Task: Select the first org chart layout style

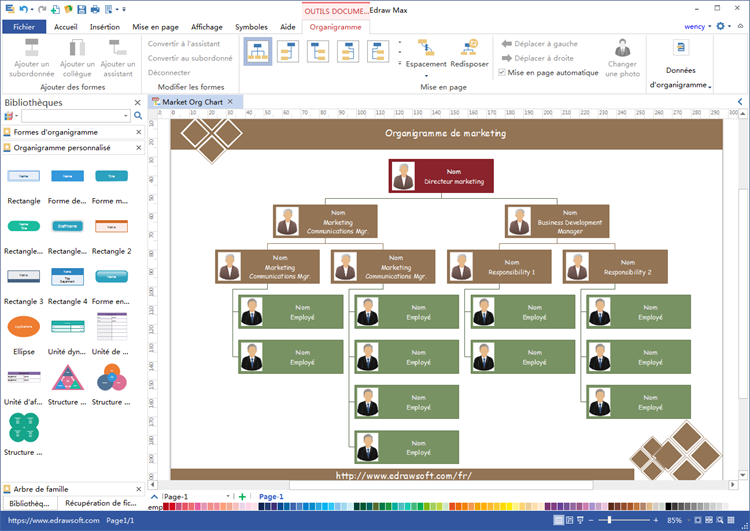Action: pyautogui.click(x=258, y=52)
